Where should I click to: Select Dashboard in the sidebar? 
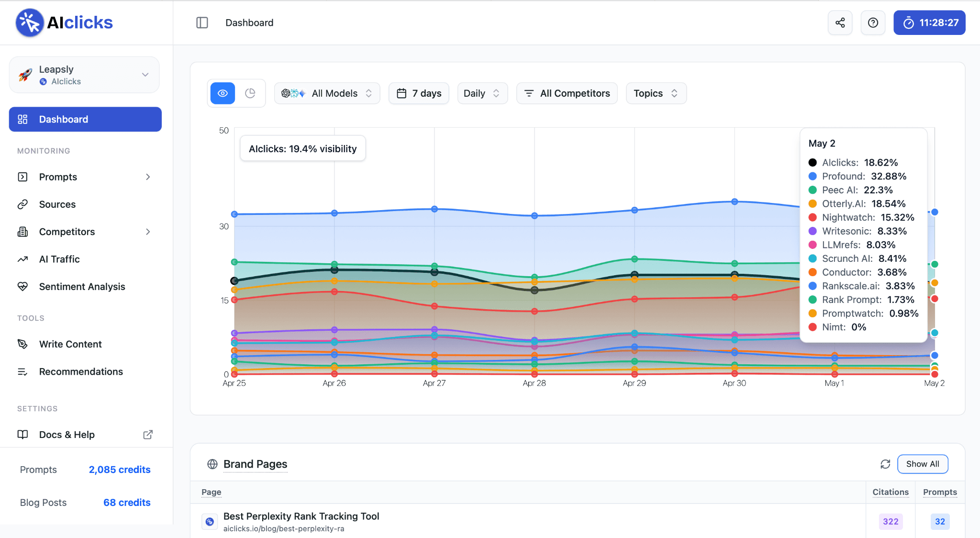[85, 119]
